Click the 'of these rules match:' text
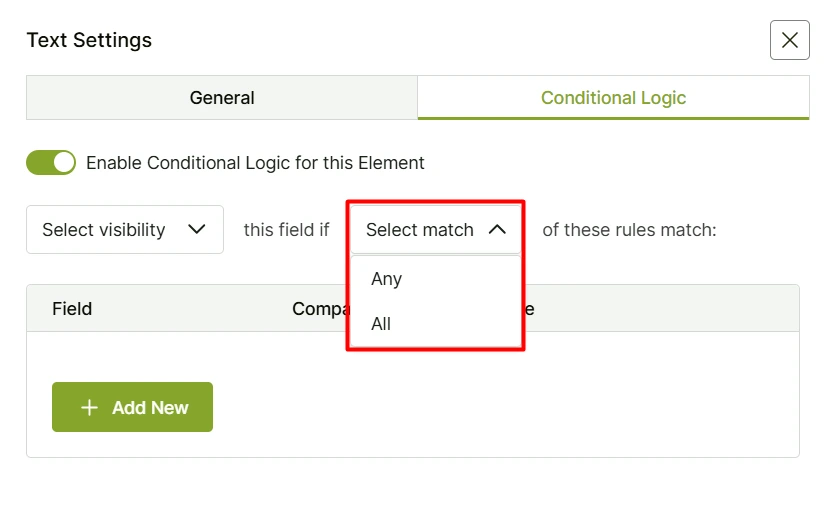Viewport: 834px width, 508px height. 629,230
